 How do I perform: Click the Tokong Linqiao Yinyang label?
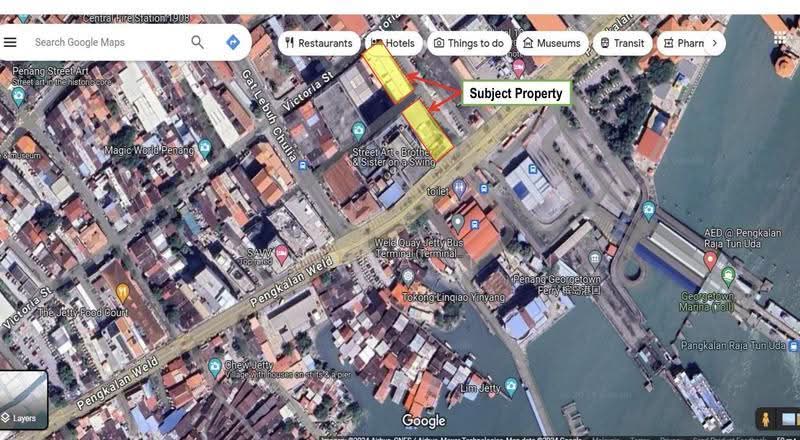pyautogui.click(x=453, y=297)
